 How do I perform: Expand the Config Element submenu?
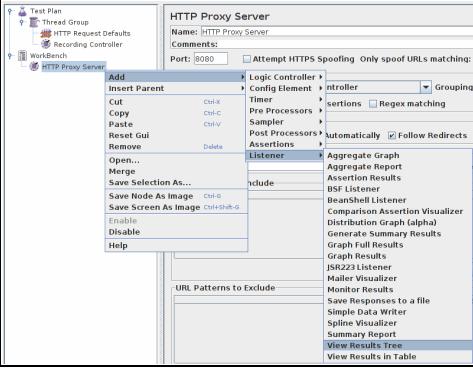pyautogui.click(x=285, y=88)
